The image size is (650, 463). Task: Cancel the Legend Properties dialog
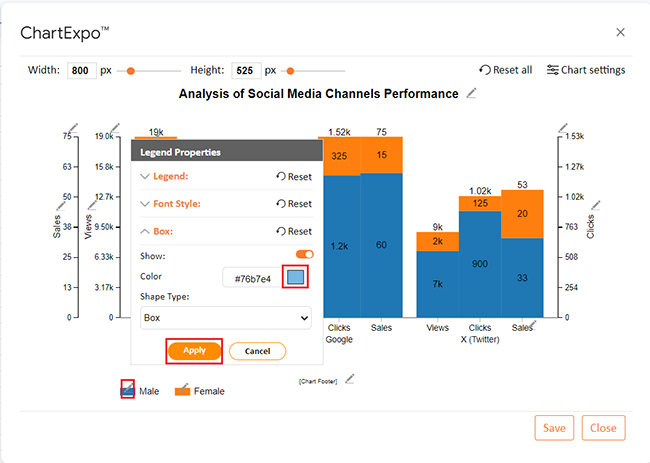(257, 351)
